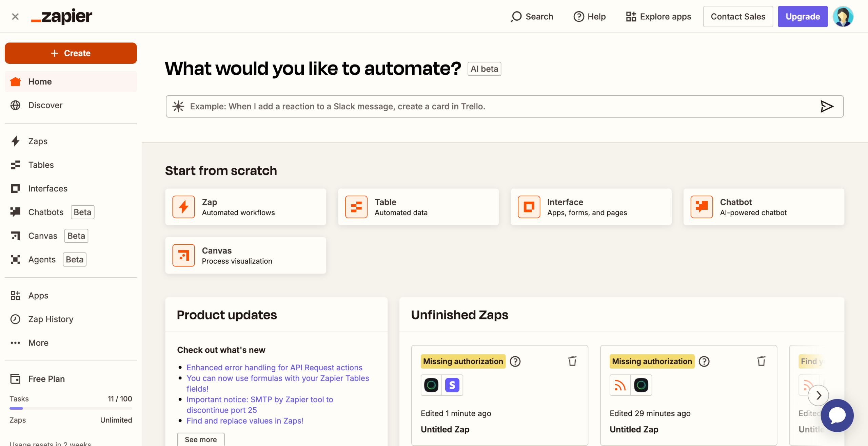Select Discover in the sidebar
This screenshot has width=868, height=446.
(45, 105)
